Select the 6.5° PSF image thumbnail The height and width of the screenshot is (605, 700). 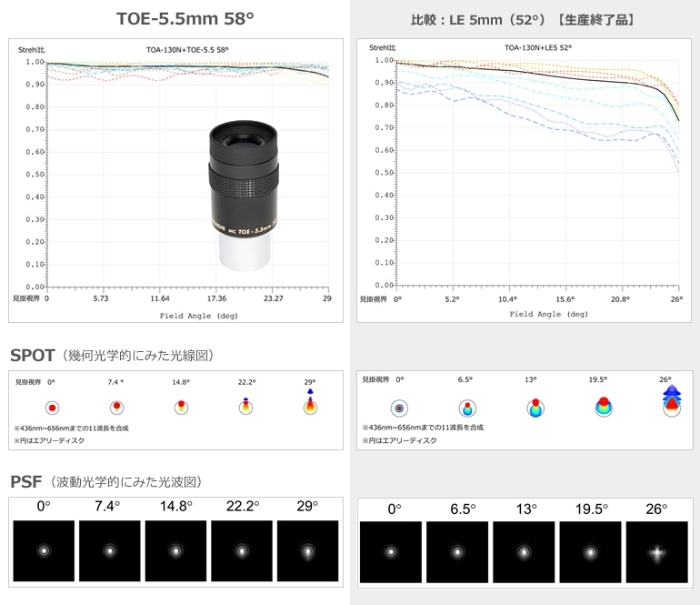tap(457, 552)
